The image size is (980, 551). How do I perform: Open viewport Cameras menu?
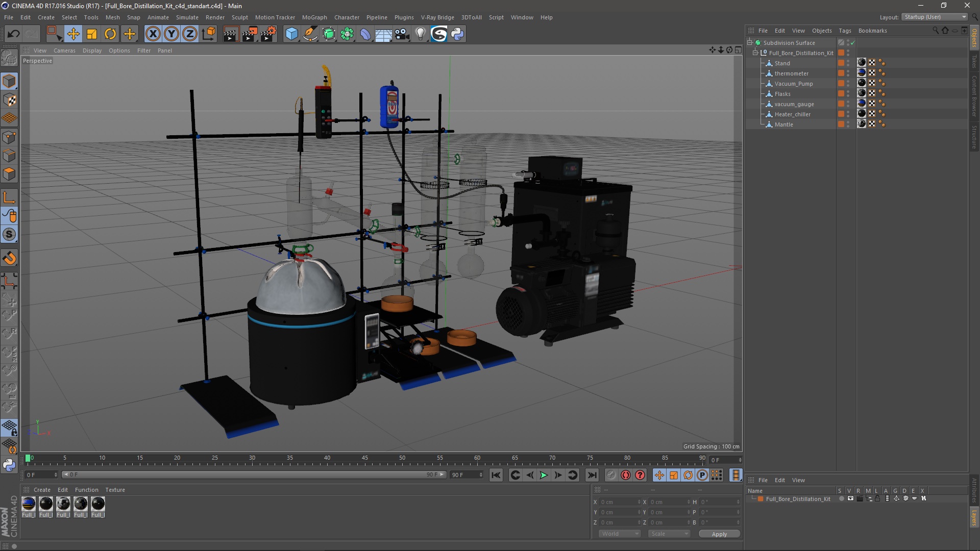pyautogui.click(x=64, y=51)
